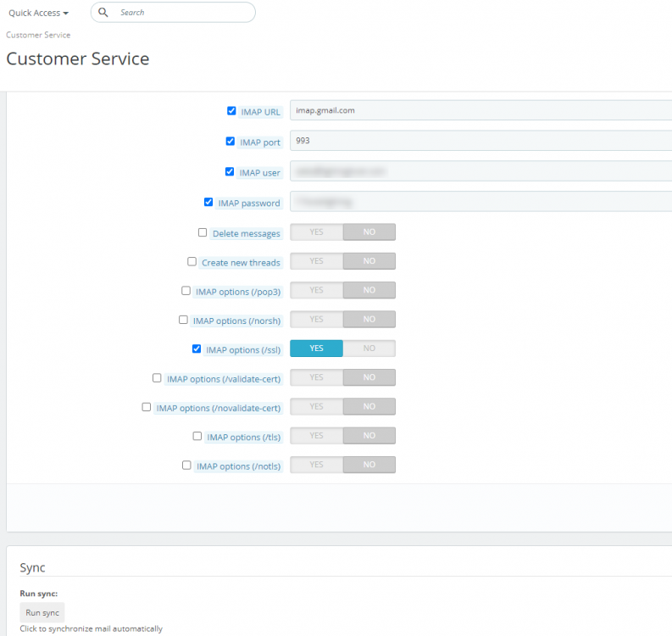Set IMAP options (/tls) to NO
The height and width of the screenshot is (636, 672).
[369, 436]
